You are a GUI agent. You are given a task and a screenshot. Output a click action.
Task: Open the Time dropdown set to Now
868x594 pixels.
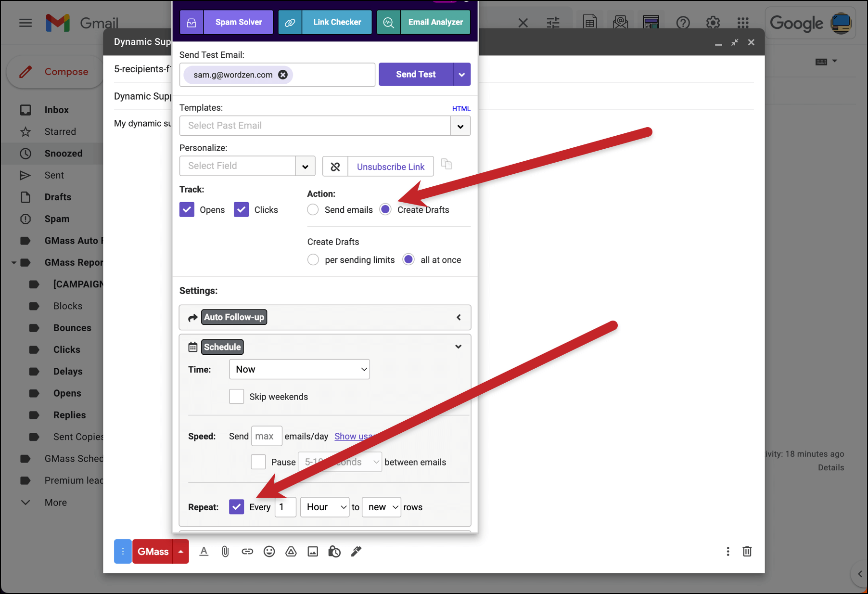299,369
